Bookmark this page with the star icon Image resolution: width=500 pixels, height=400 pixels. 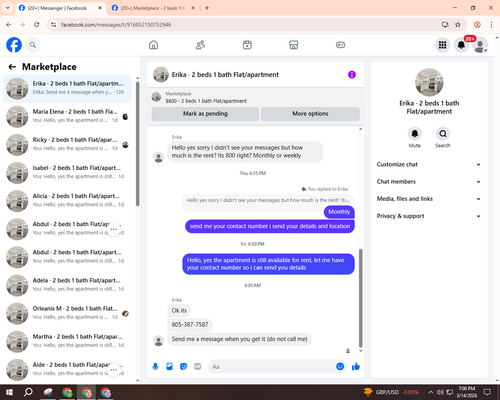pos(458,25)
